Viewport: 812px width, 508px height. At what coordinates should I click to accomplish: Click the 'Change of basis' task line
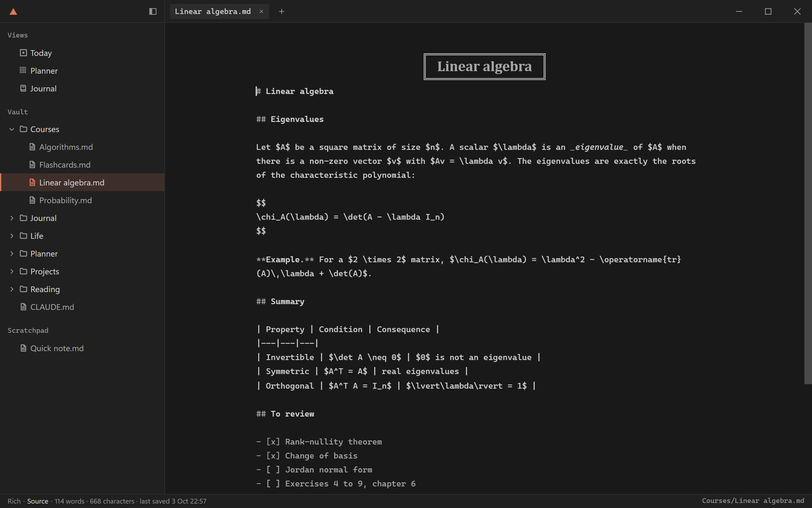coord(307,456)
